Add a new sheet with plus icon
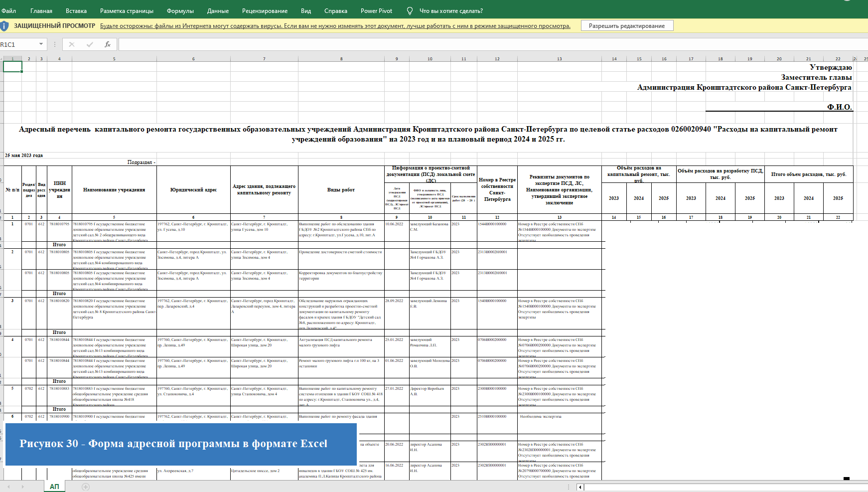868x492 pixels. [86, 487]
